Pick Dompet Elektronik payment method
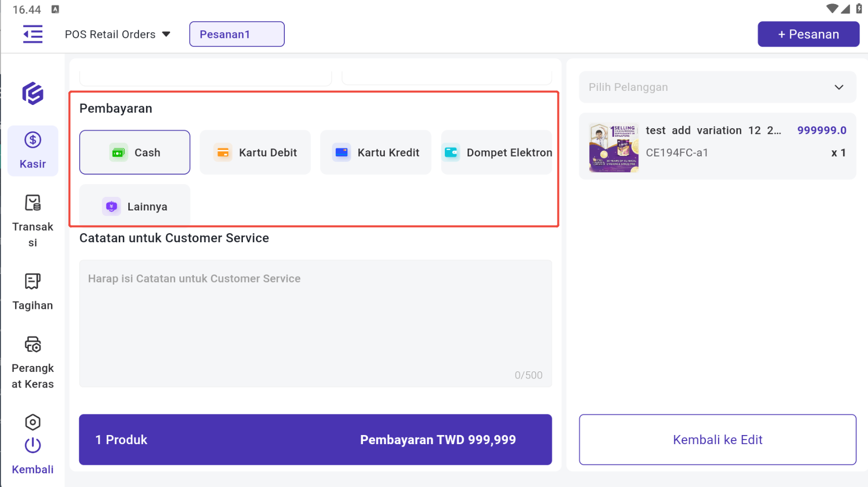The image size is (868, 487). pos(496,152)
